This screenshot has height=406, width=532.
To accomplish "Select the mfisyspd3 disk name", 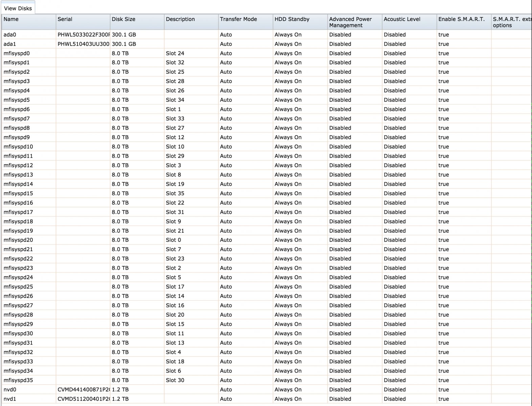I will 17,81.
